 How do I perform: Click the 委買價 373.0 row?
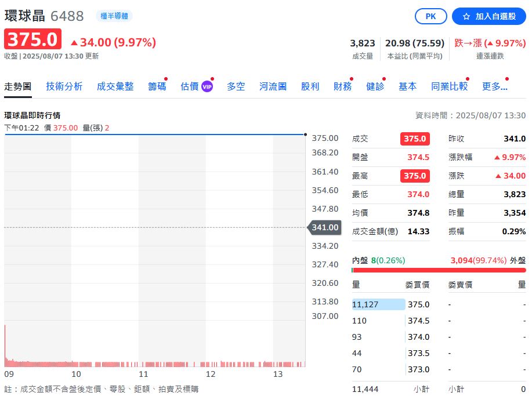pyautogui.click(x=390, y=369)
